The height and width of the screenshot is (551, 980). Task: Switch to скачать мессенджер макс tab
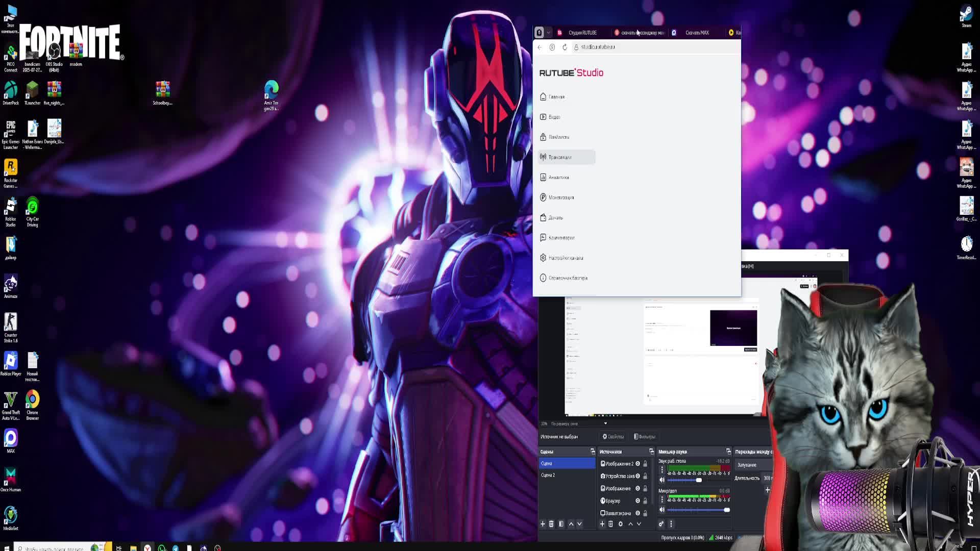point(640,33)
